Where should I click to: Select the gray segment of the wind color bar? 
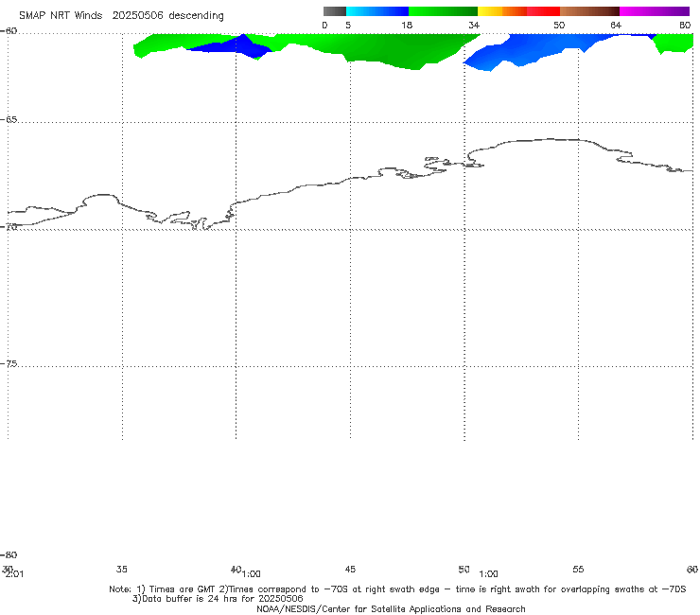click(x=335, y=11)
